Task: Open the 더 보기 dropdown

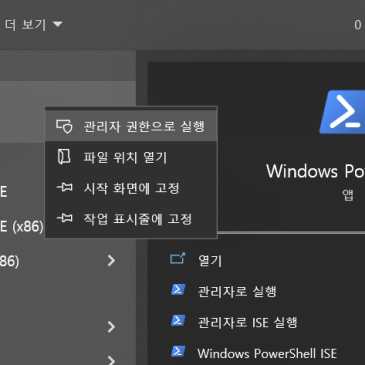Action: pyautogui.click(x=33, y=25)
